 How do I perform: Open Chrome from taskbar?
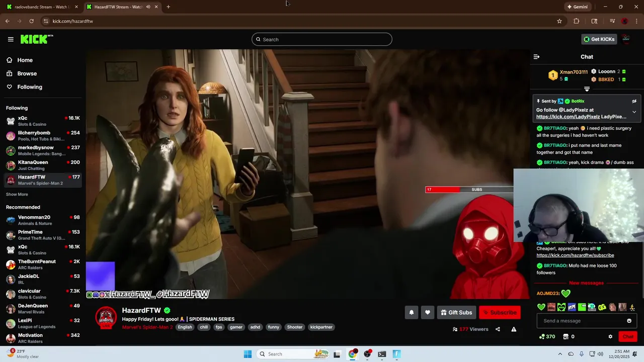click(x=352, y=354)
